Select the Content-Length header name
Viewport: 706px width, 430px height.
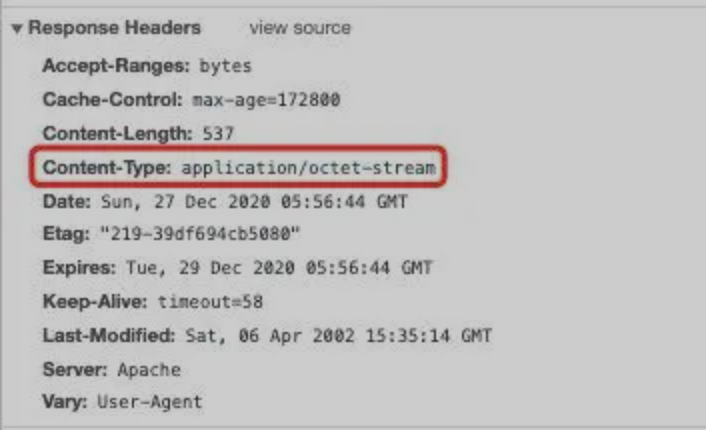click(118, 133)
